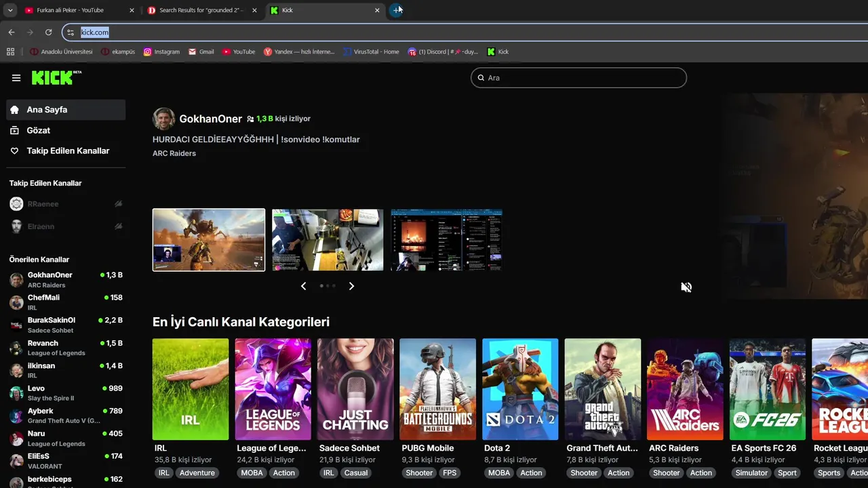Open recommended channel BurakSakinOl

66,325
